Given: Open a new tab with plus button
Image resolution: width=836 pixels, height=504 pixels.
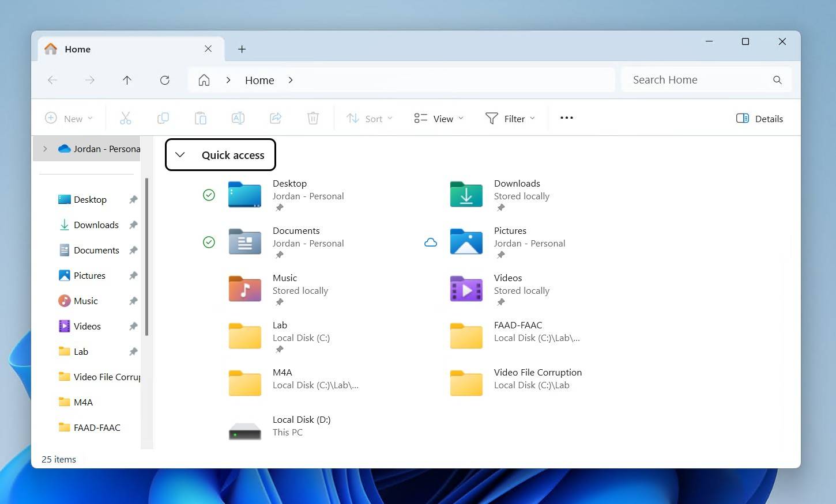Looking at the screenshot, I should point(242,50).
